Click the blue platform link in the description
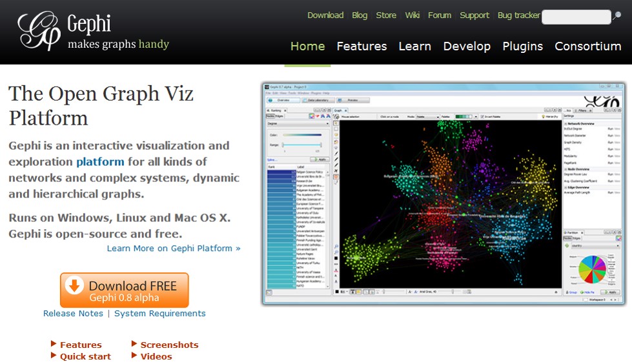 click(100, 162)
